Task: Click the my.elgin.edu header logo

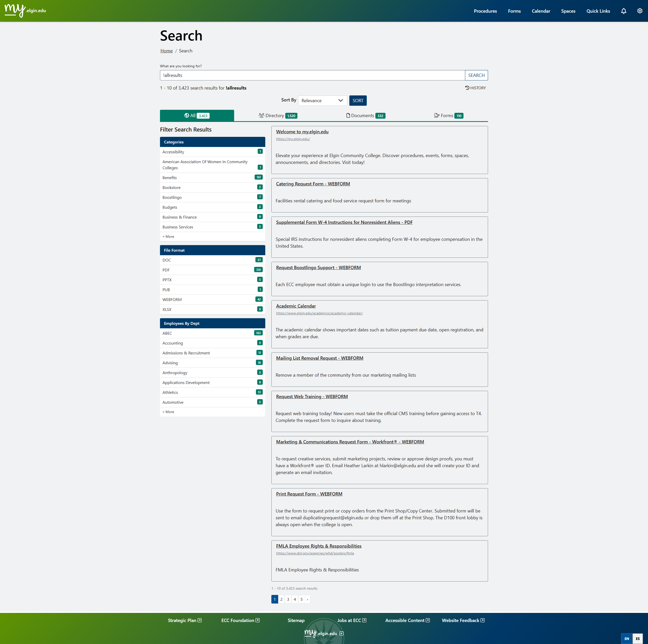Action: (x=25, y=10)
